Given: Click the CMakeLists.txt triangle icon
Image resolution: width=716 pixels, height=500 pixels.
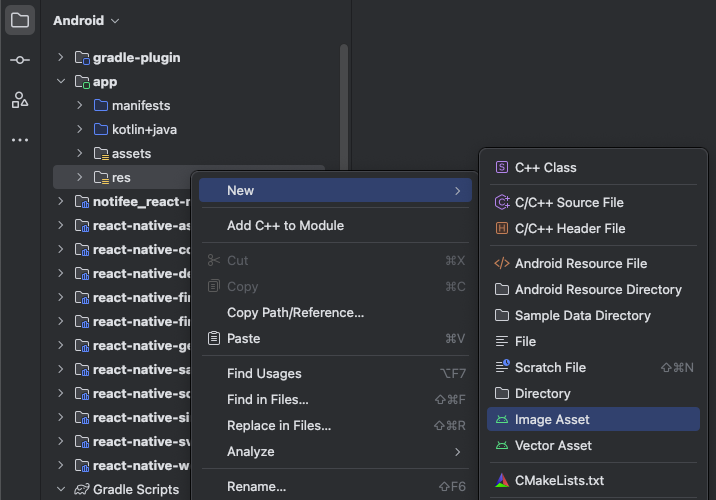Looking at the screenshot, I should click(502, 481).
